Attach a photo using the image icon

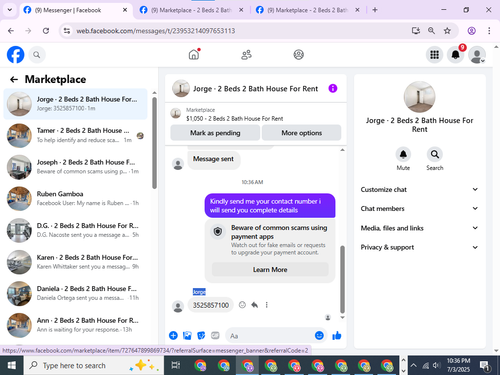[x=187, y=335]
